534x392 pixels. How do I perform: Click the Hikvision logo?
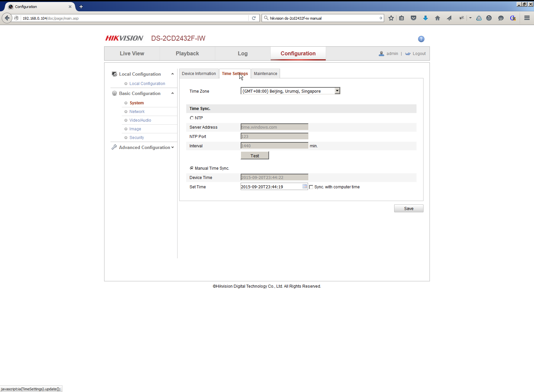point(124,38)
